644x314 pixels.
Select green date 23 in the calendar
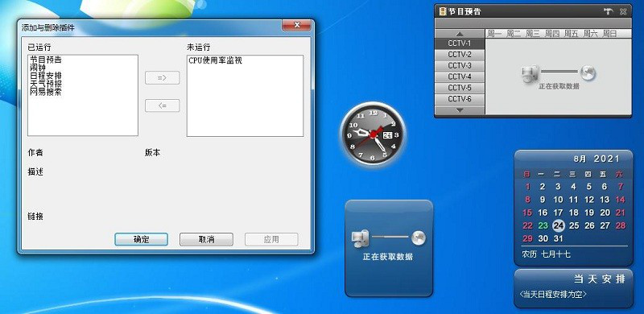coord(543,225)
